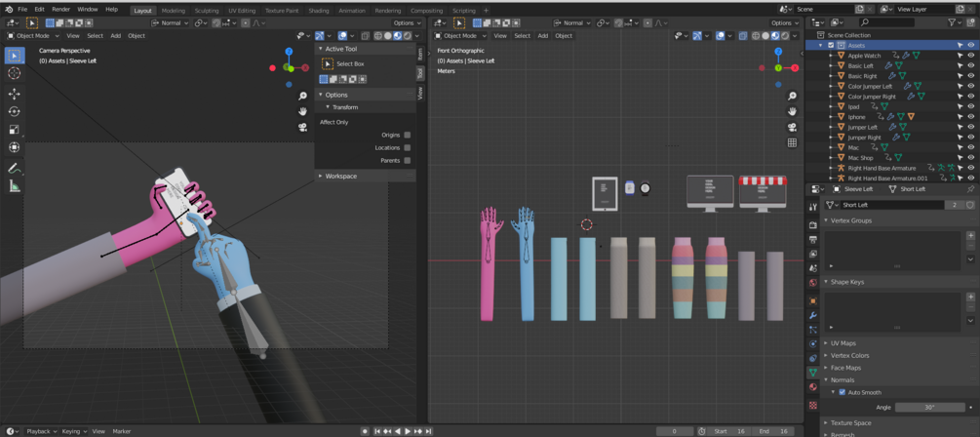Click the End frame field
Image resolution: width=980 pixels, height=437 pixels.
click(x=775, y=431)
